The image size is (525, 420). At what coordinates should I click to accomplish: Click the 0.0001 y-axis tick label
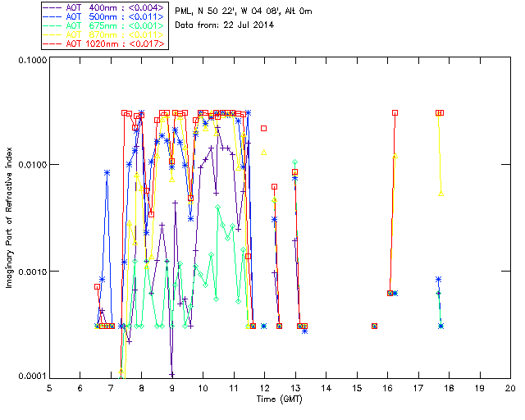pyautogui.click(x=29, y=377)
